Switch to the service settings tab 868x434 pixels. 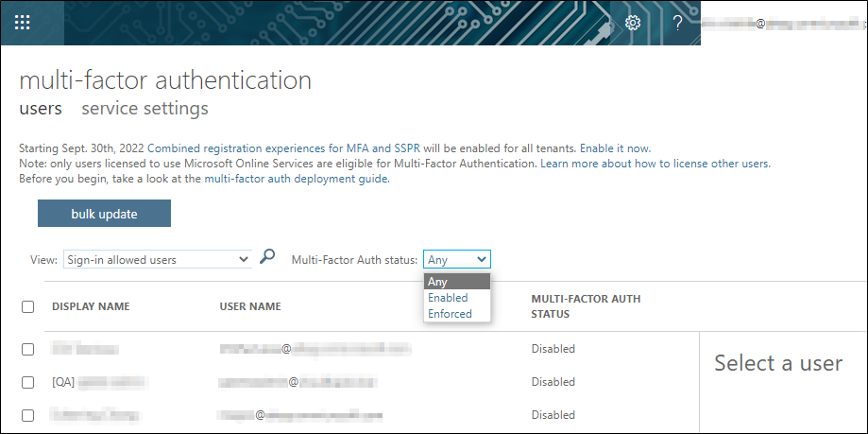145,108
